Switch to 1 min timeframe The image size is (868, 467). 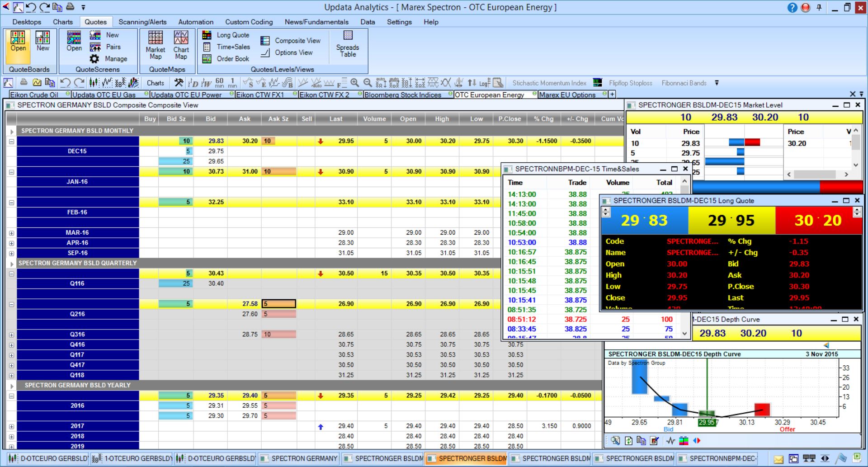coord(232,83)
